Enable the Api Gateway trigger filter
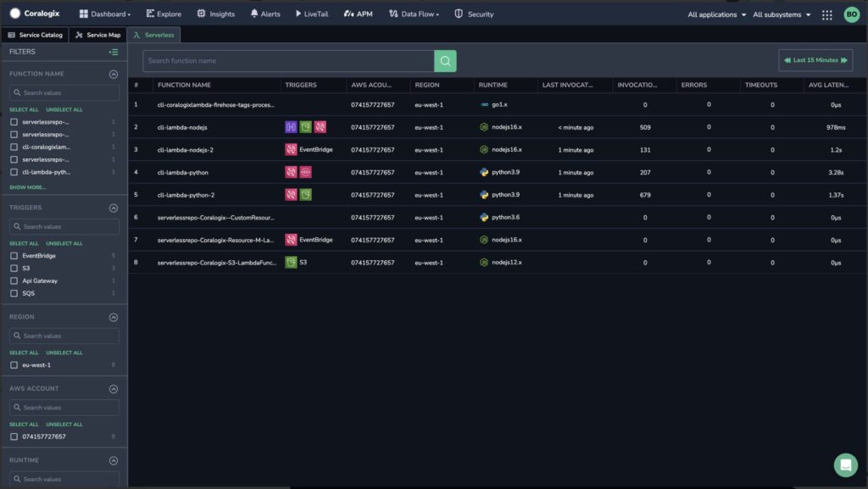The height and width of the screenshot is (489, 868). (14, 281)
